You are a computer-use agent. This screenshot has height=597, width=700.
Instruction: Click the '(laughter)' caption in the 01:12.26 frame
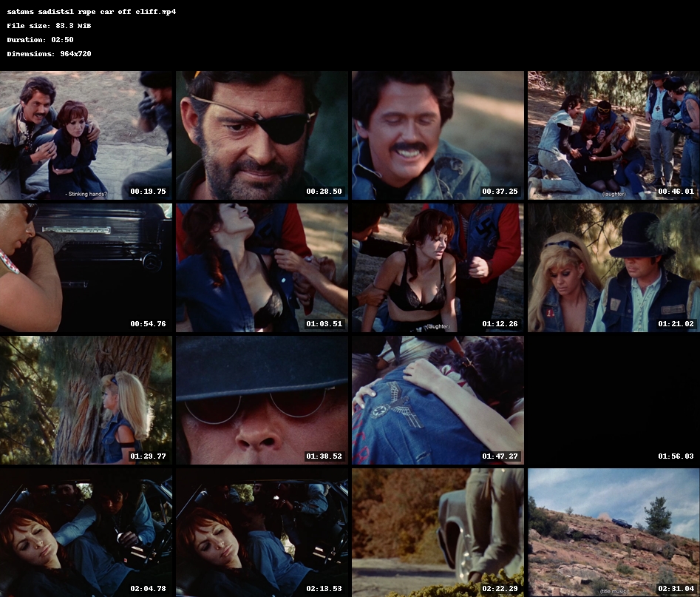[438, 326]
